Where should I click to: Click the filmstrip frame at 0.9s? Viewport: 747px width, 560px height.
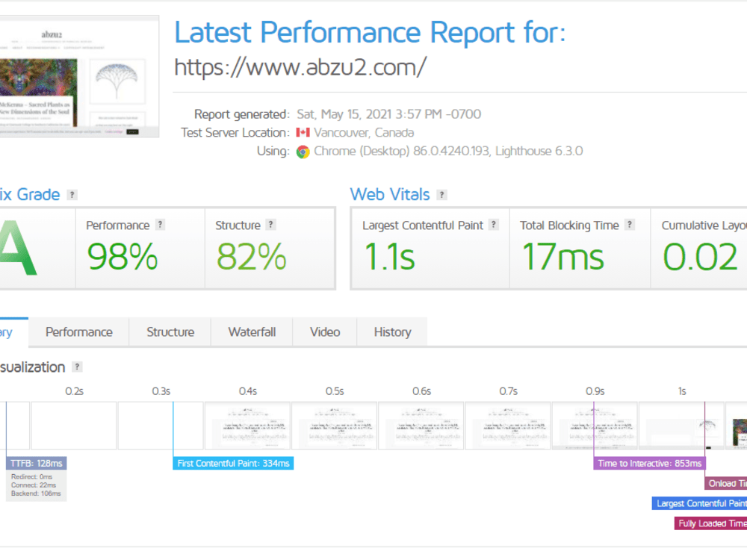tap(595, 426)
